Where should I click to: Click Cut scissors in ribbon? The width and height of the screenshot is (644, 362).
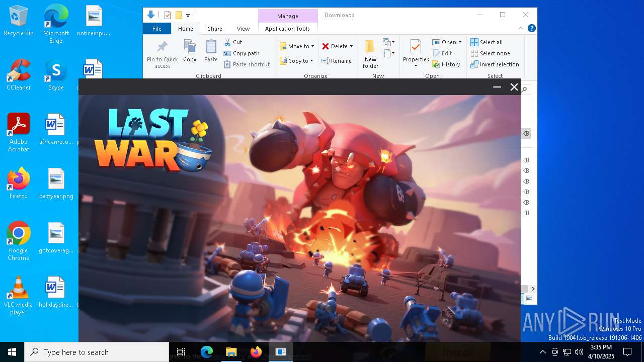(233, 42)
